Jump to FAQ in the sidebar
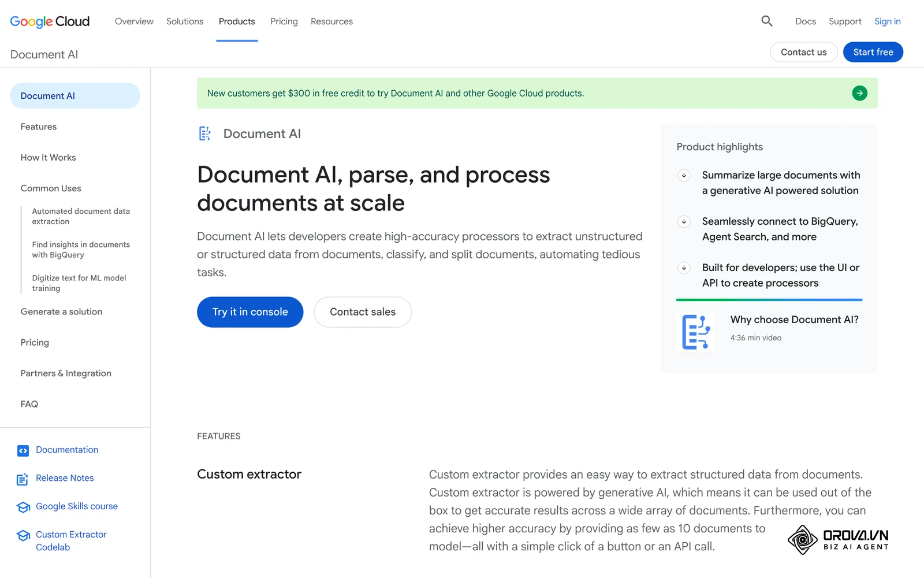The width and height of the screenshot is (924, 578). click(x=29, y=404)
